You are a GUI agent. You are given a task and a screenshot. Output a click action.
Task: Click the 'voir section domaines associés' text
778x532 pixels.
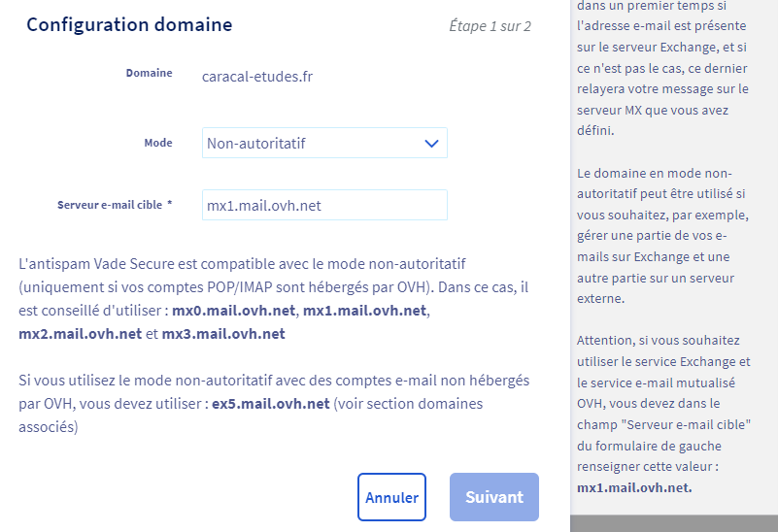(408, 402)
